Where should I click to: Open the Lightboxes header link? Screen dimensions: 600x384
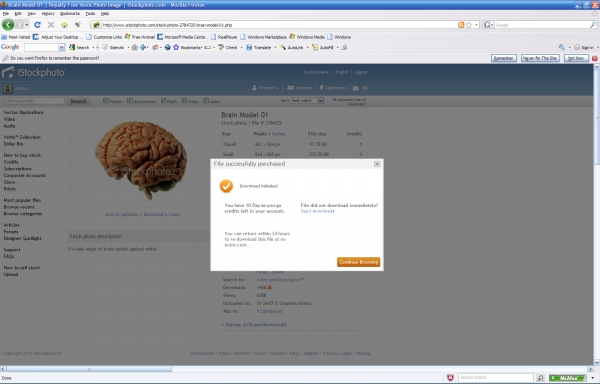(x=333, y=88)
